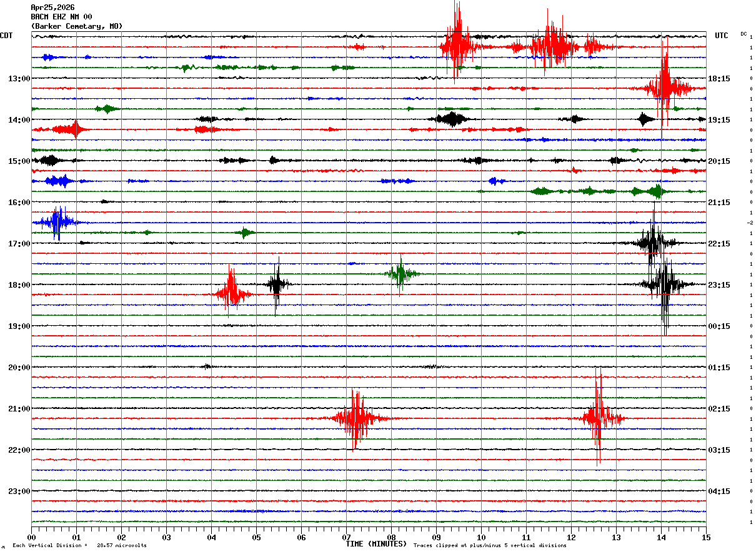756x554 pixels.
Task: Select the 17:00 CDT row label
Action: [19, 244]
